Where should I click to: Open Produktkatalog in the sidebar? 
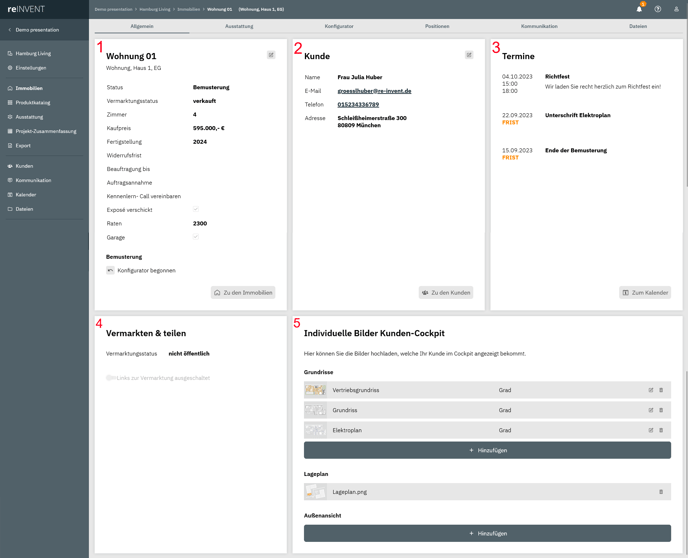(x=33, y=102)
